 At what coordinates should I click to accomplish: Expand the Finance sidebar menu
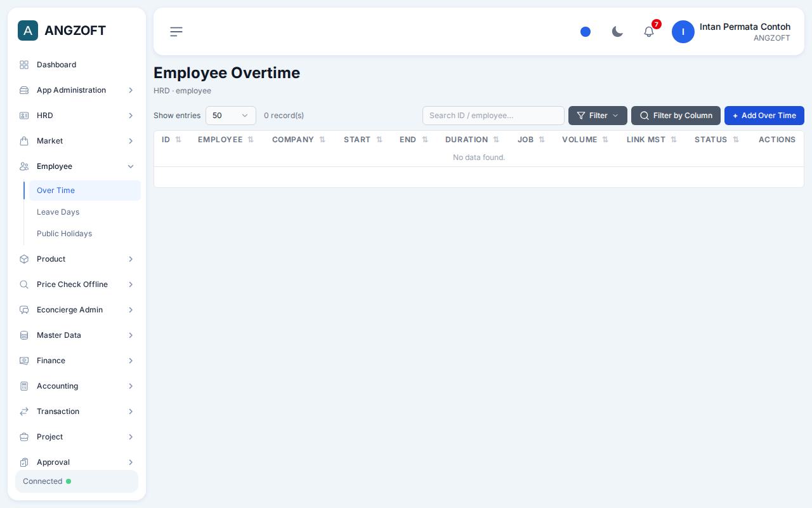77,361
